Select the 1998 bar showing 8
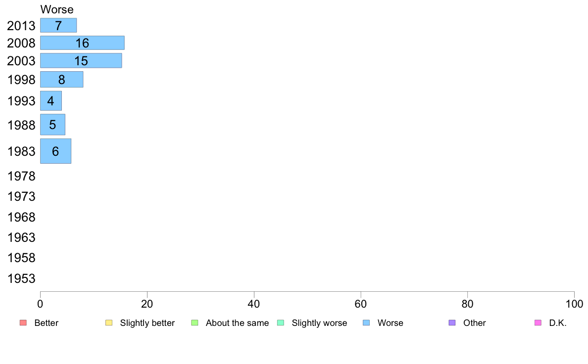Screen dimensions: 588x364 pos(62,80)
